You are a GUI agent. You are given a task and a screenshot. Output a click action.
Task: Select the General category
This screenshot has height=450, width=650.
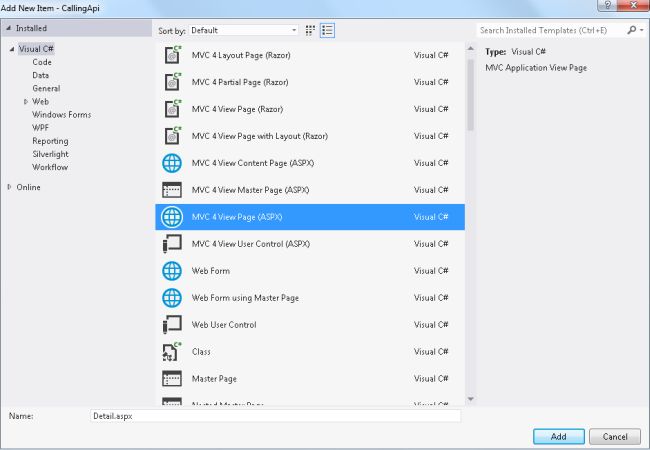(46, 88)
